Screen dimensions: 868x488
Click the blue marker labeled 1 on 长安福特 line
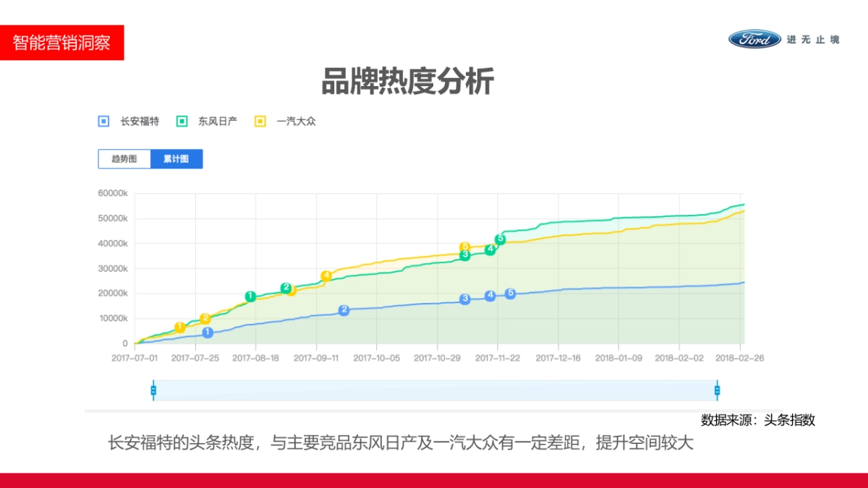coord(208,333)
